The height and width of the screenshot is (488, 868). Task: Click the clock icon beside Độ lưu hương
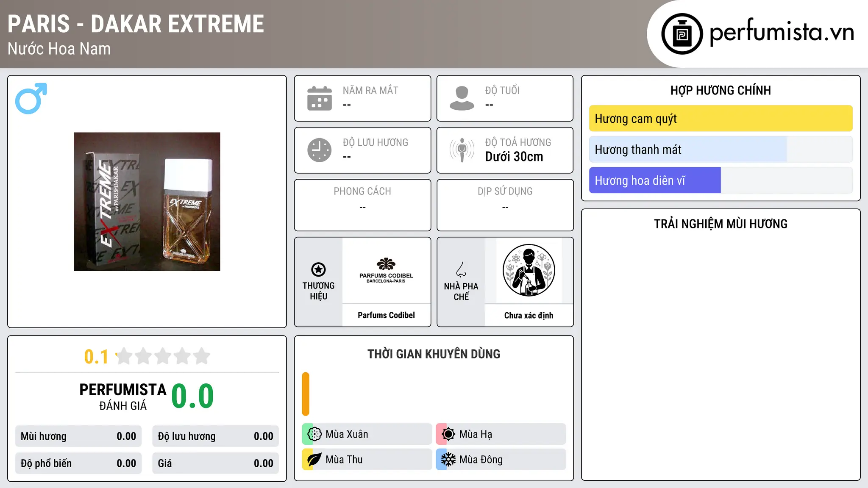(x=320, y=150)
